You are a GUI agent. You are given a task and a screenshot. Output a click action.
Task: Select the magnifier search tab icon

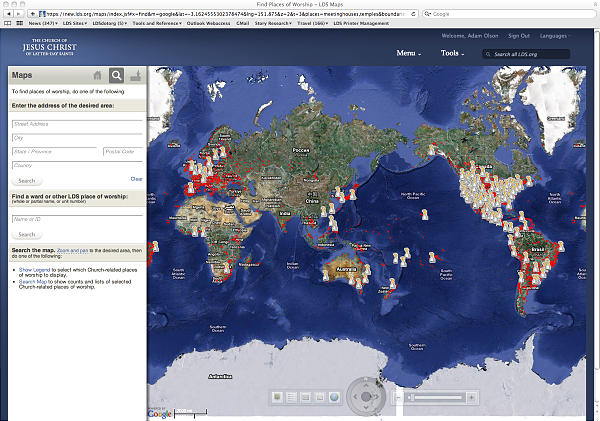(x=117, y=75)
